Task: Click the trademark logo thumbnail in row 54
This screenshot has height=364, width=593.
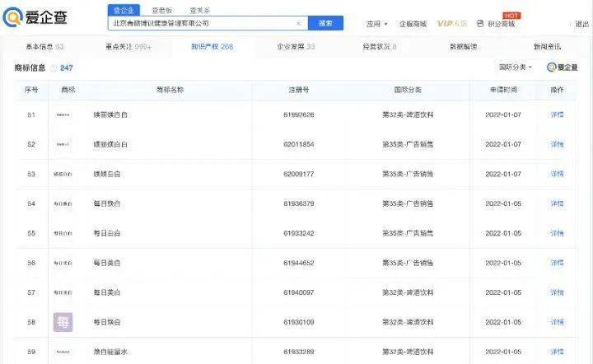Action: click(63, 203)
